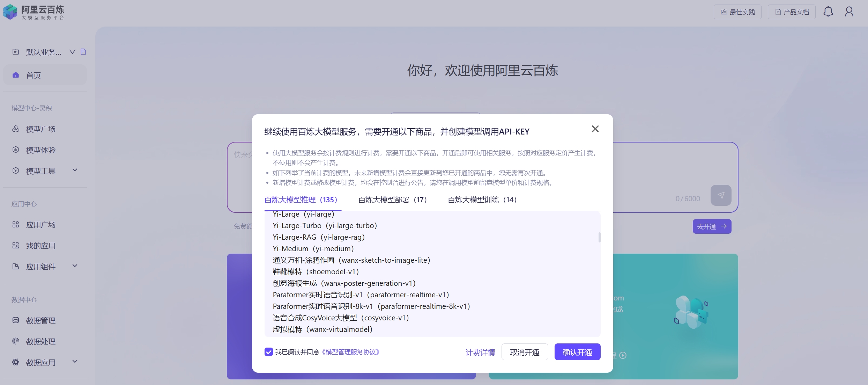This screenshot has height=385, width=868.
Task: Click the 模型工具 sidebar icon
Action: [x=16, y=171]
